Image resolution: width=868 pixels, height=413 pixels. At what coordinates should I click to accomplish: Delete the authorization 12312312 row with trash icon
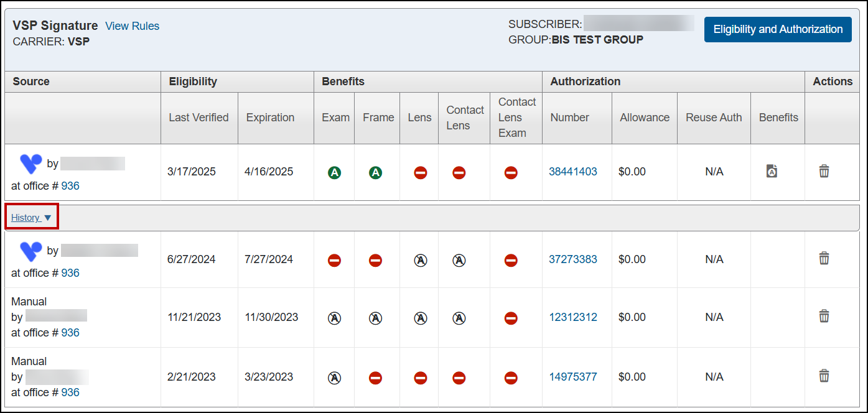click(x=824, y=316)
